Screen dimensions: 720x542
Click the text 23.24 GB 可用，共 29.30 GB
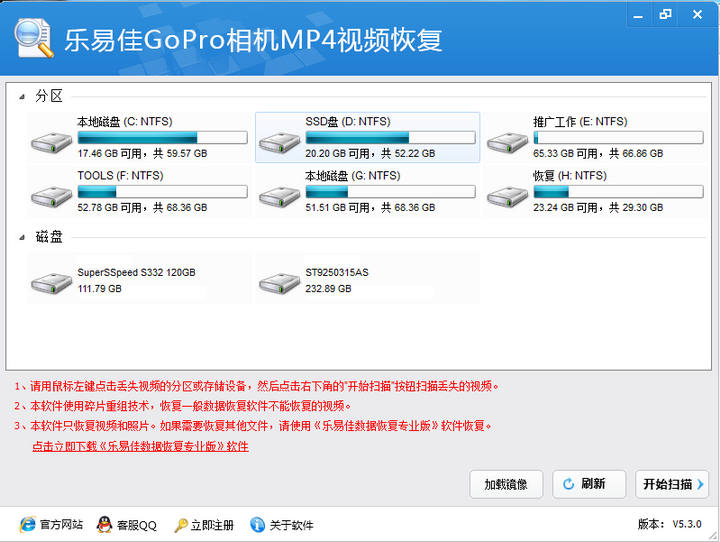pyautogui.click(x=598, y=208)
